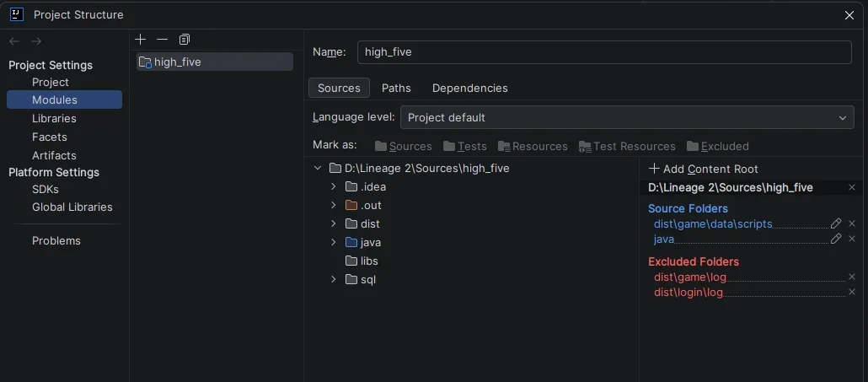Viewport: 868px width, 382px height.
Task: Click the forward navigation arrow
Action: click(36, 41)
